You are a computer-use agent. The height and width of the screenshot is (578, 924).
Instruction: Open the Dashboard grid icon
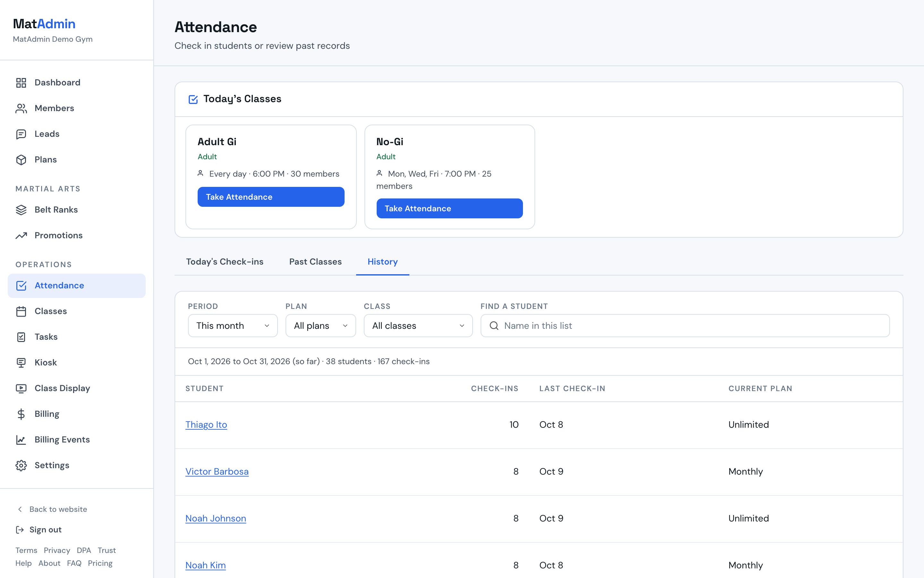point(21,83)
